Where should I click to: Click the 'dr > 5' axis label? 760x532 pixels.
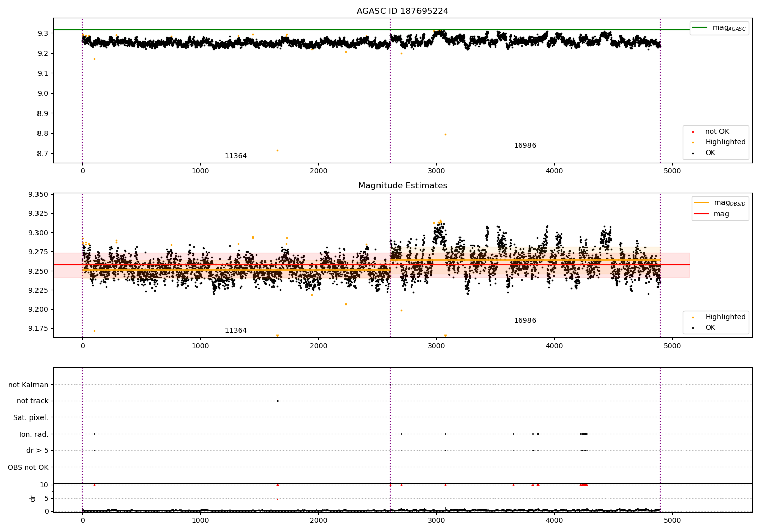coord(37,451)
